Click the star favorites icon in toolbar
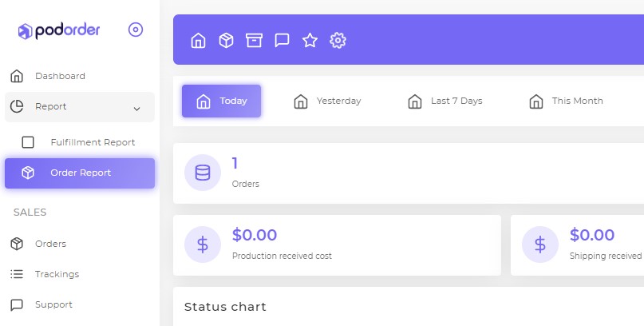 pyautogui.click(x=310, y=40)
